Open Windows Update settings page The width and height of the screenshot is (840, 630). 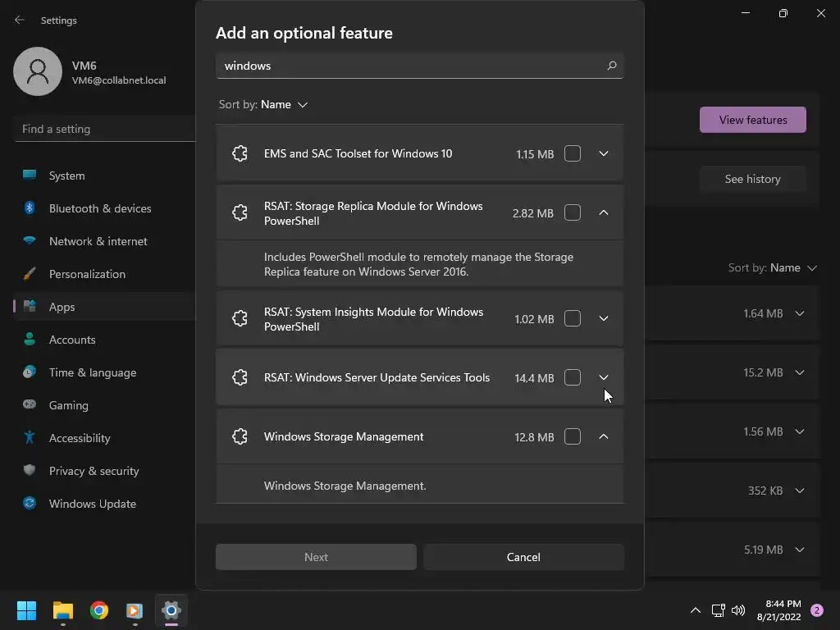tap(92, 504)
